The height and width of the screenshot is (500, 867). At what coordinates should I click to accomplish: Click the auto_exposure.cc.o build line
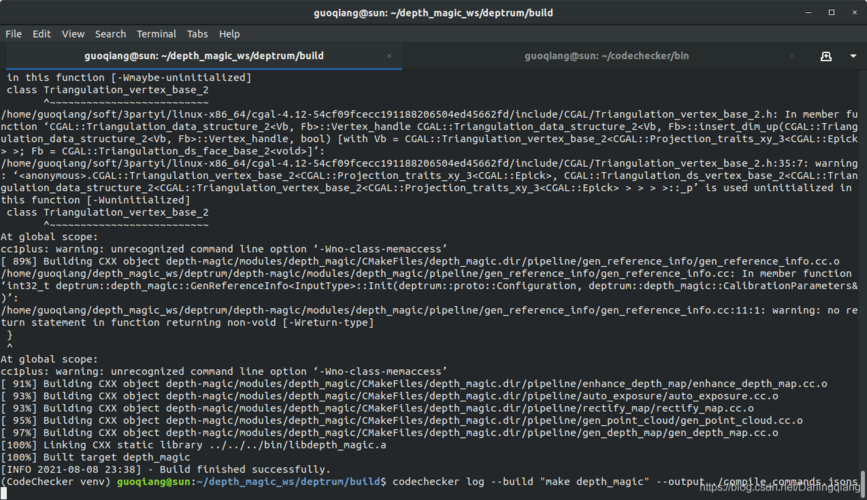(390, 396)
